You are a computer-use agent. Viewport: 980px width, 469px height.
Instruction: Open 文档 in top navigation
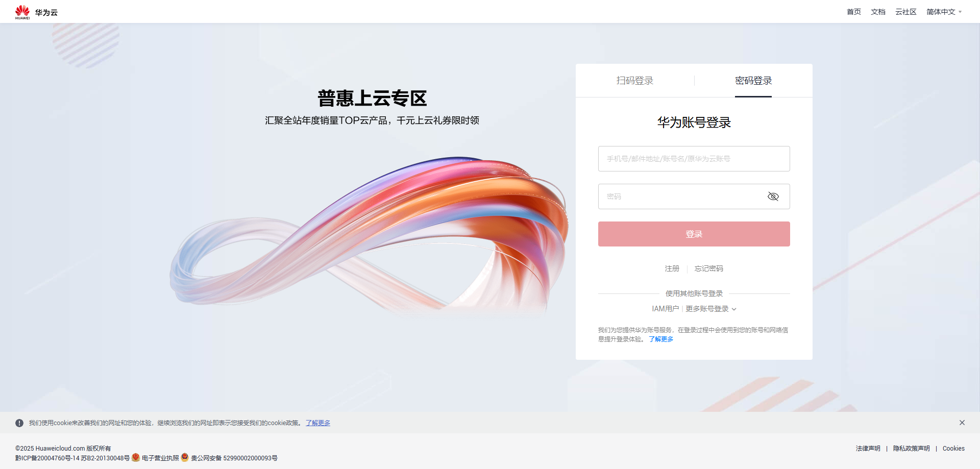point(878,12)
